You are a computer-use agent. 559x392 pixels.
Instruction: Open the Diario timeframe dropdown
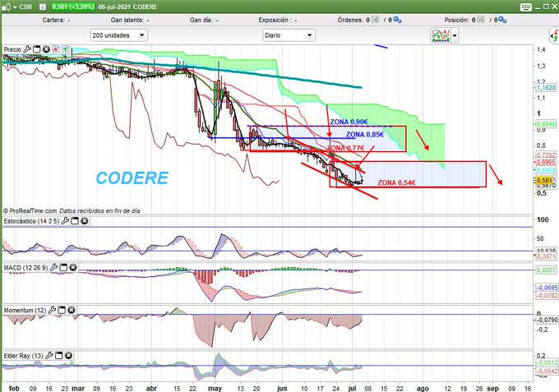(289, 35)
